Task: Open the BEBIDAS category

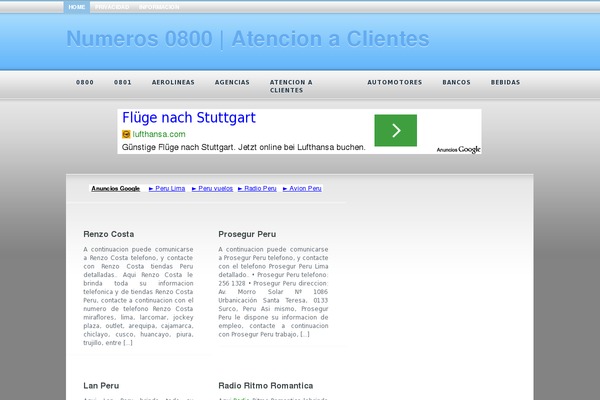Action: tap(505, 82)
